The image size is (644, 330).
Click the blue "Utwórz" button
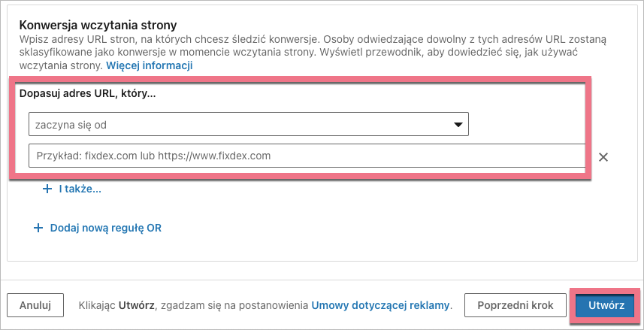click(x=606, y=305)
